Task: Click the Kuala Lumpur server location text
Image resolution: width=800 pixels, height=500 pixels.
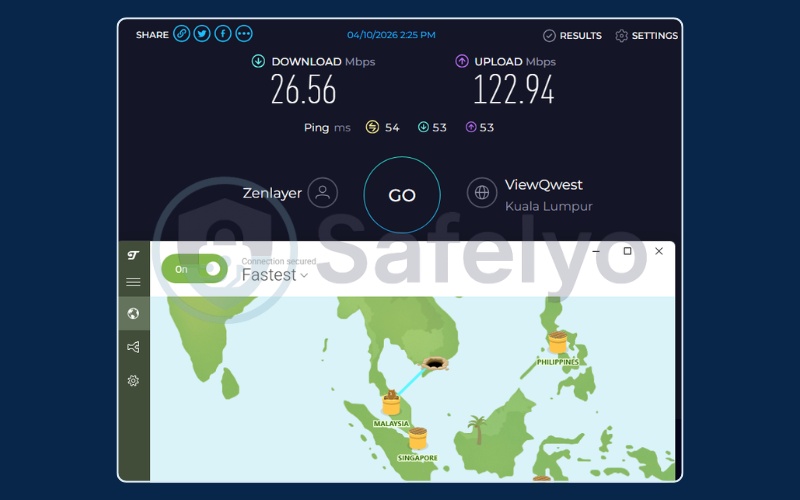Action: point(549,206)
